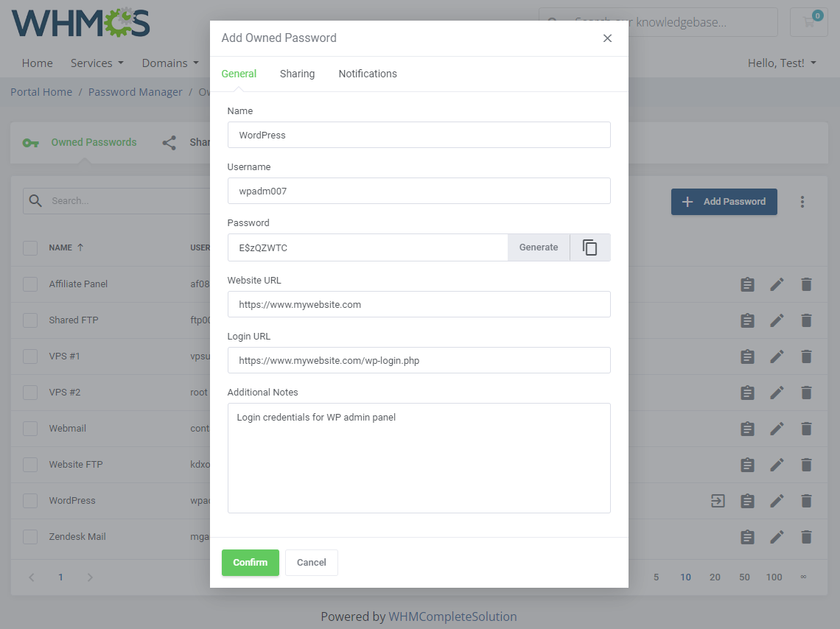Copy the generated password to clipboard
Image resolution: width=840 pixels, height=629 pixels.
click(589, 247)
